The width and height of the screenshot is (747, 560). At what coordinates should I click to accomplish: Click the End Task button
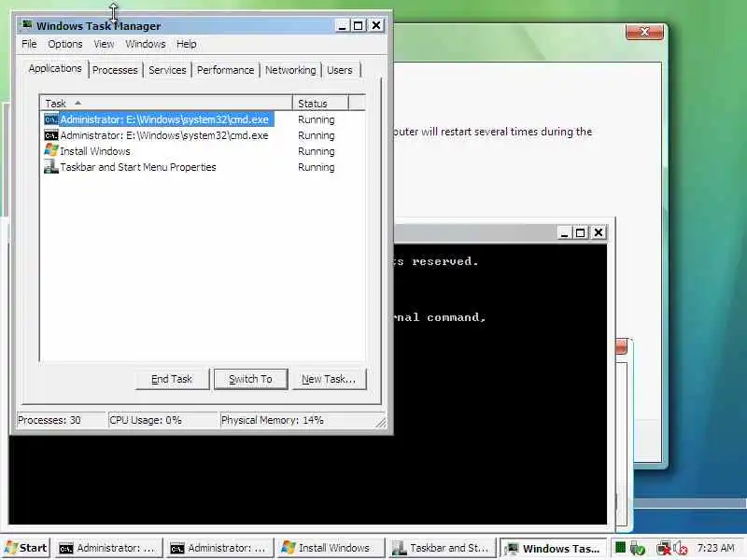coord(172,379)
